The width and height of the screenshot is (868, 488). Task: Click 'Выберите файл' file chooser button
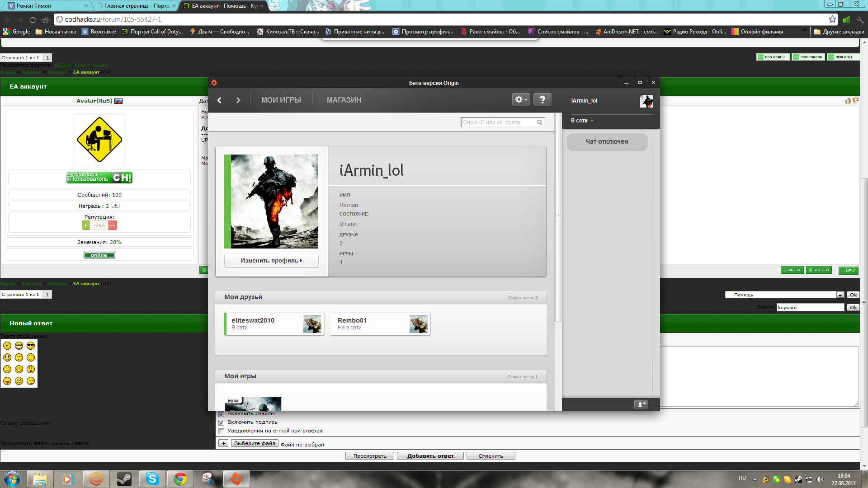pos(255,443)
